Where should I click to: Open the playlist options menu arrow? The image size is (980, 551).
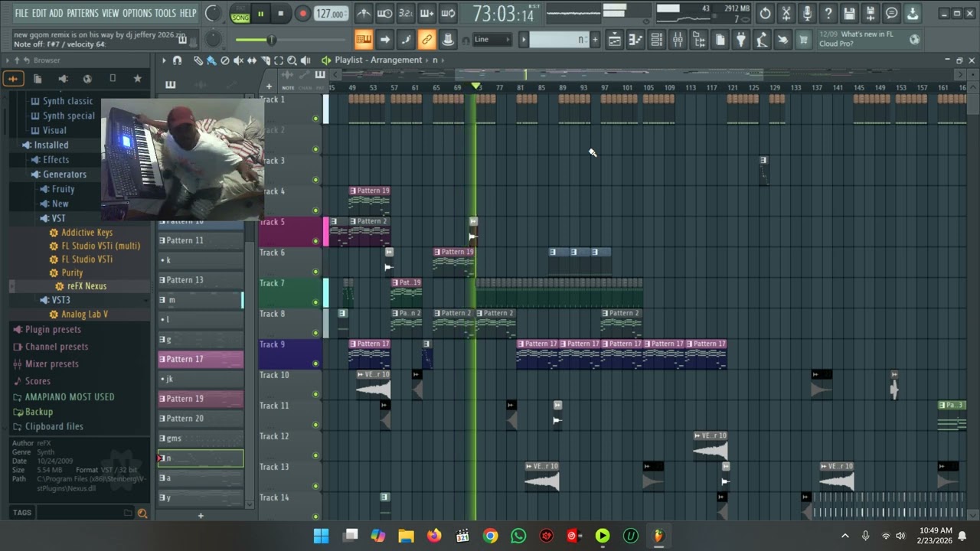pyautogui.click(x=163, y=60)
